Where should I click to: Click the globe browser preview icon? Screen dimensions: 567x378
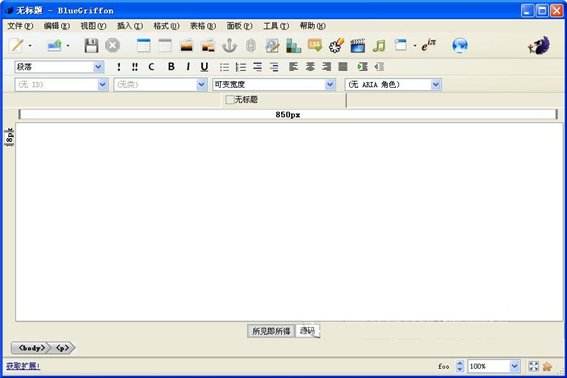coord(460,46)
